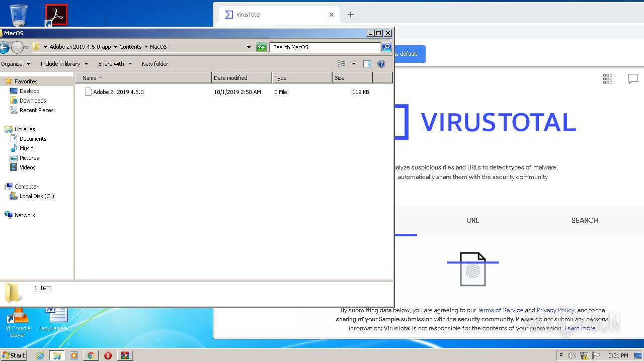Select Libraries in navigation pane
The height and width of the screenshot is (362, 644).
[x=25, y=129]
